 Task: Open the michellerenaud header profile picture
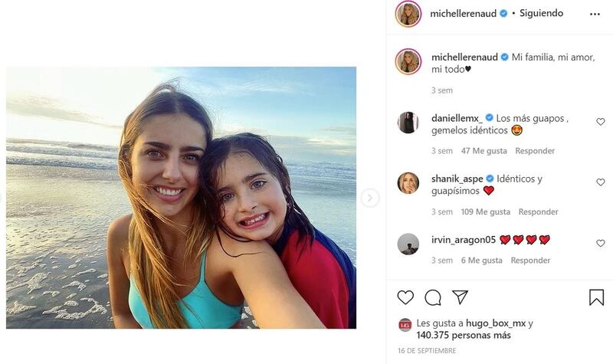click(408, 14)
